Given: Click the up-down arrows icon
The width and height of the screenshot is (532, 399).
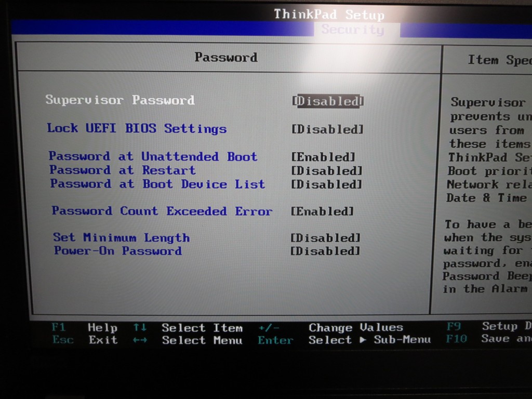Looking at the screenshot, I should (x=140, y=327).
